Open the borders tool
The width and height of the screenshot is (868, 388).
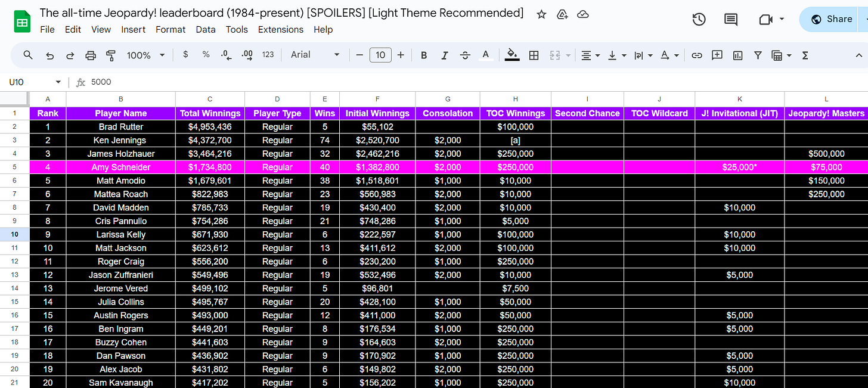tap(534, 55)
